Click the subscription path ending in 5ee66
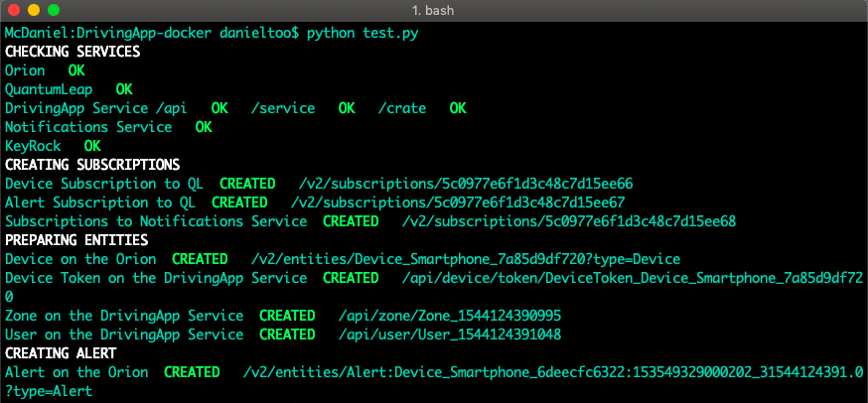Viewport: 868px width, 403px height. click(x=466, y=184)
